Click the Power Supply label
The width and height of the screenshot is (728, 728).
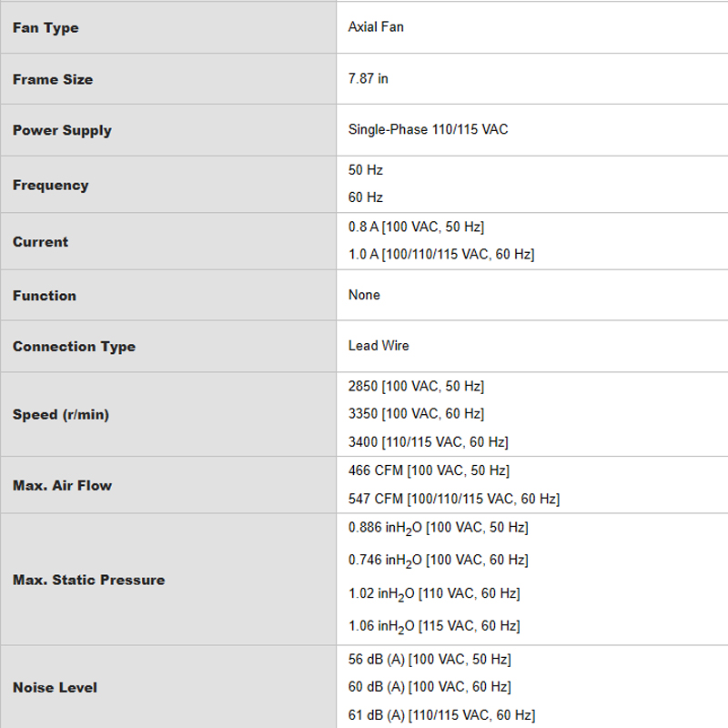click(x=62, y=130)
